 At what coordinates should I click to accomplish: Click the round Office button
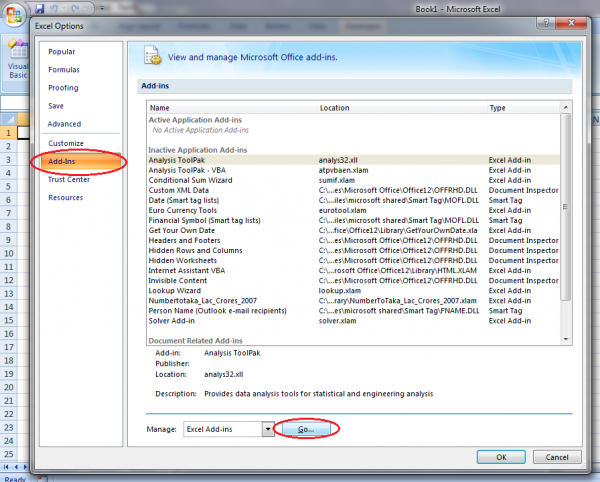(14, 13)
